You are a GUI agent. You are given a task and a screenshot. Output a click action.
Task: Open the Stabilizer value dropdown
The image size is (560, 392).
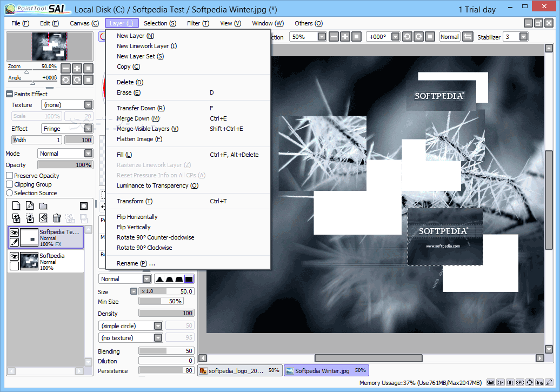click(523, 37)
